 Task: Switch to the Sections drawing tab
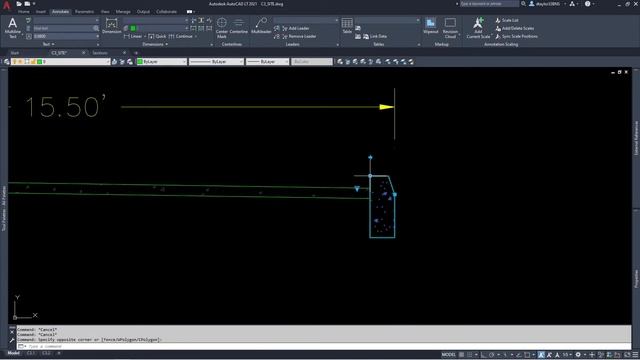click(x=100, y=53)
